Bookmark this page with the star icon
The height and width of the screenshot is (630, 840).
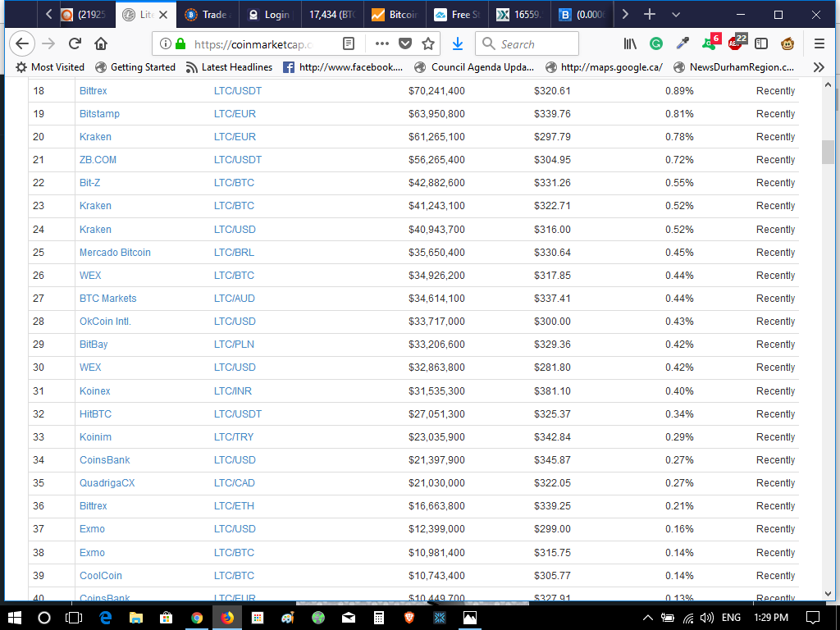[428, 44]
